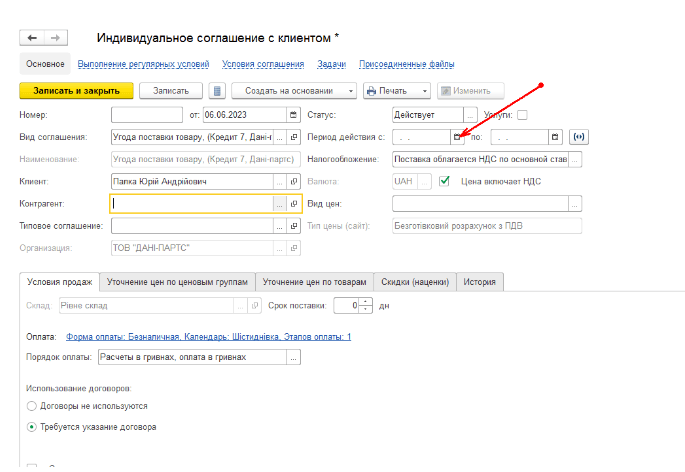Click the forward navigation arrow

click(55, 38)
